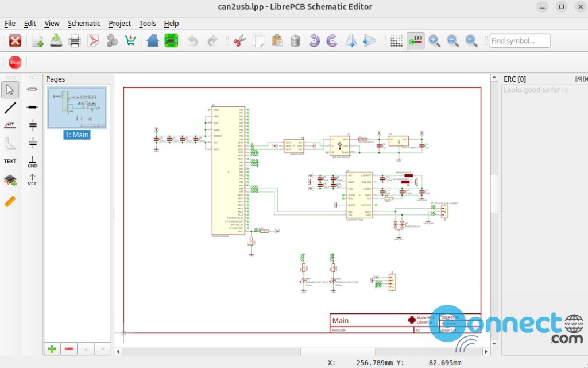Open the Edit menu
Screen dimensions: 588x368
click(30, 23)
